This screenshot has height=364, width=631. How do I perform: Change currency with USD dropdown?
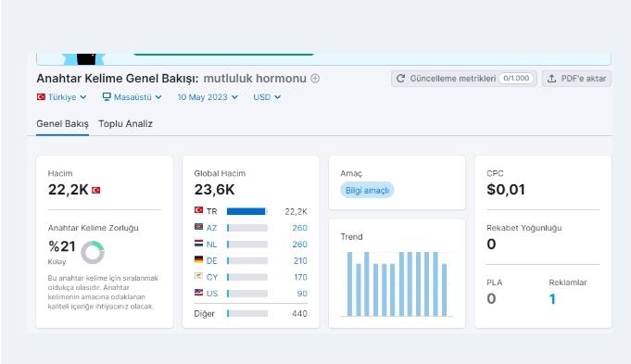pyautogui.click(x=267, y=97)
